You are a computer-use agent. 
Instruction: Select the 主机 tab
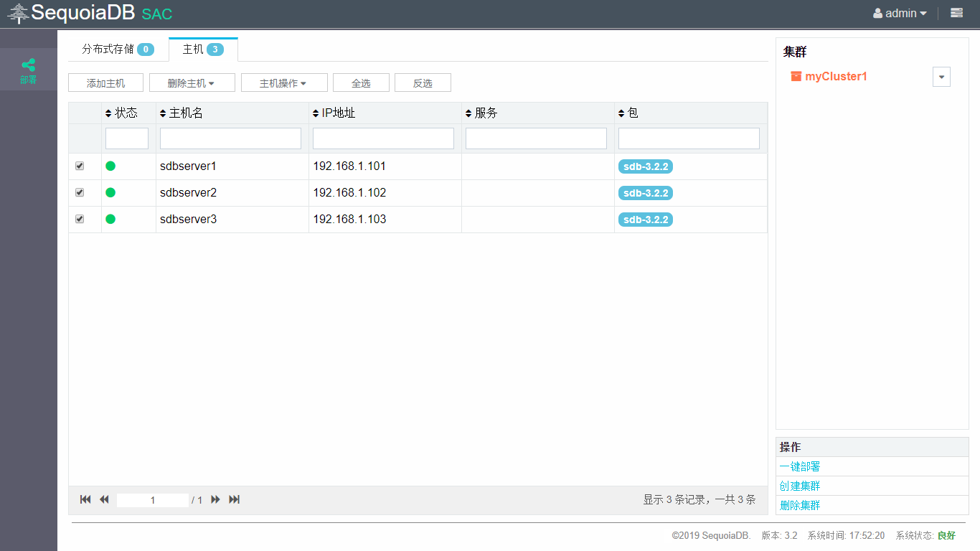click(x=203, y=50)
